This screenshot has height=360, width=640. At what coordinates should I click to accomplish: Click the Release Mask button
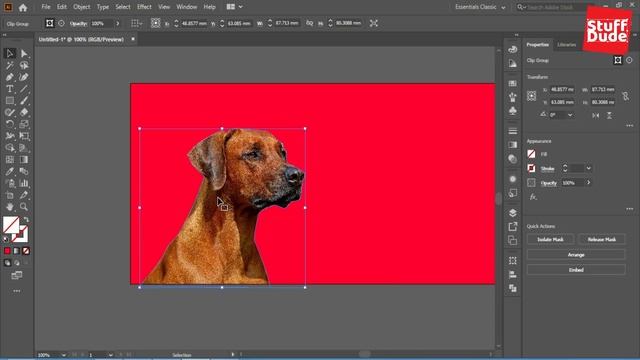tap(602, 240)
